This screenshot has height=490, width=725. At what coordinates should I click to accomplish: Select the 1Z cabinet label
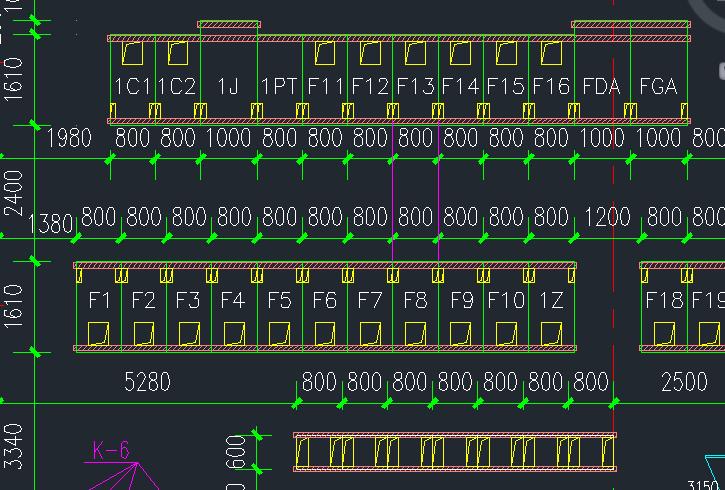tap(551, 300)
